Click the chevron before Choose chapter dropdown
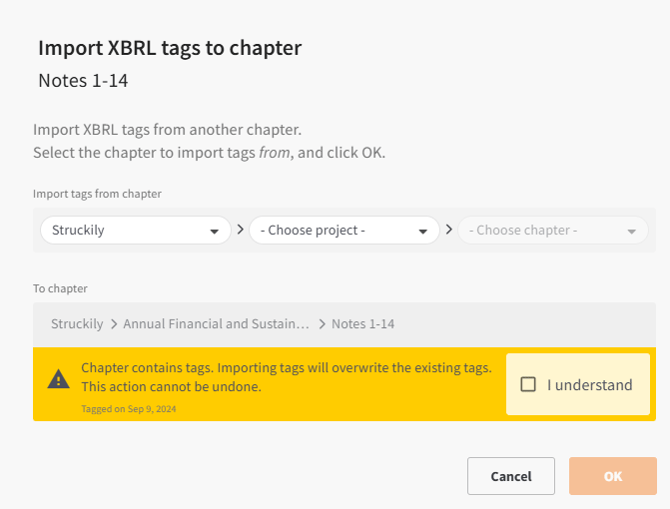 pos(449,230)
